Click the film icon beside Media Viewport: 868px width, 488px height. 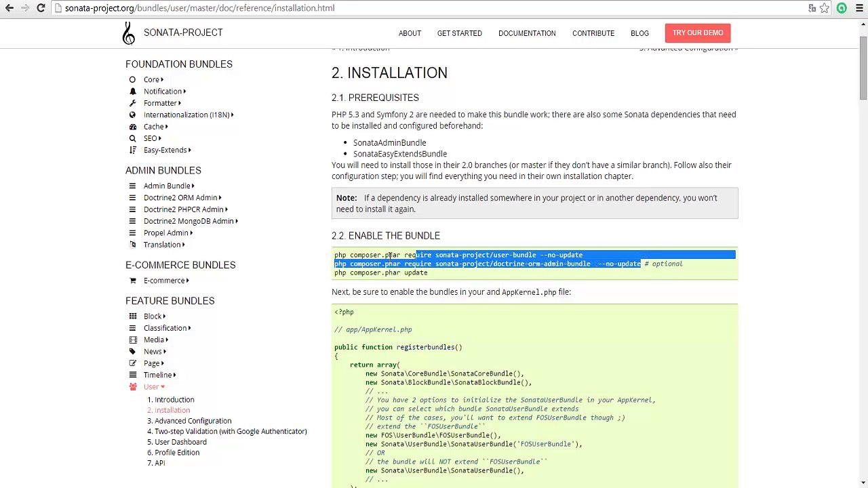(132, 340)
